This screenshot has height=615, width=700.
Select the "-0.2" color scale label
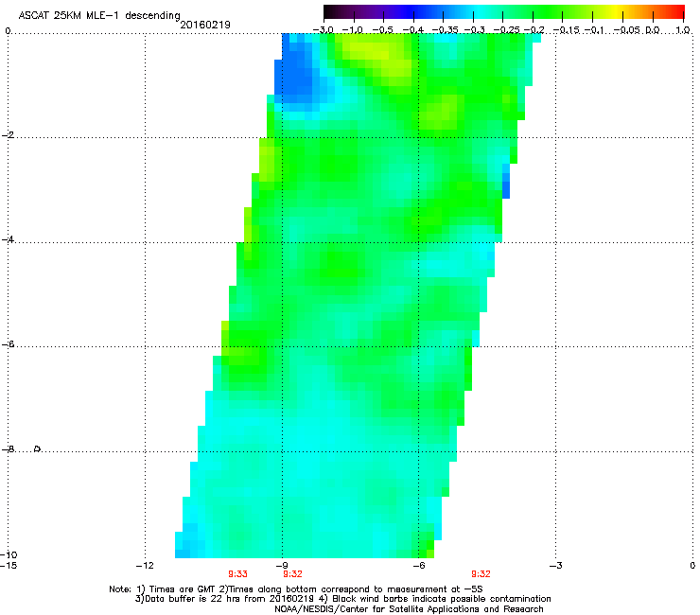coord(534,30)
